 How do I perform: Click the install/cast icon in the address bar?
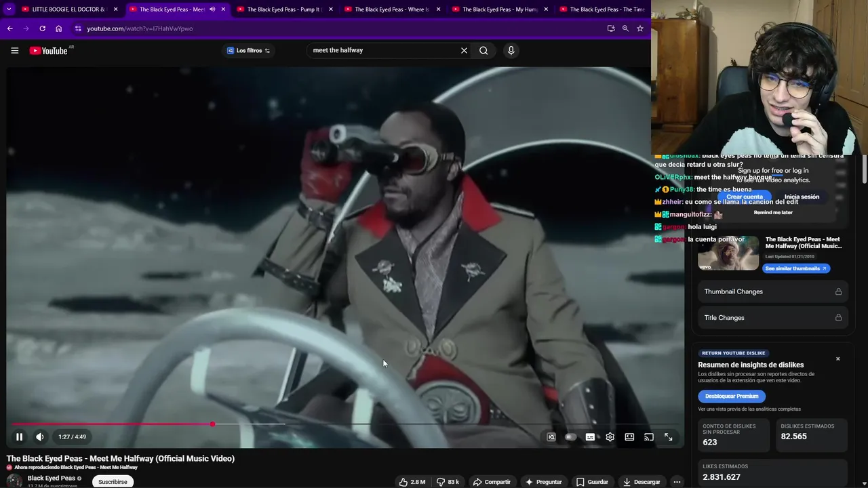click(611, 28)
